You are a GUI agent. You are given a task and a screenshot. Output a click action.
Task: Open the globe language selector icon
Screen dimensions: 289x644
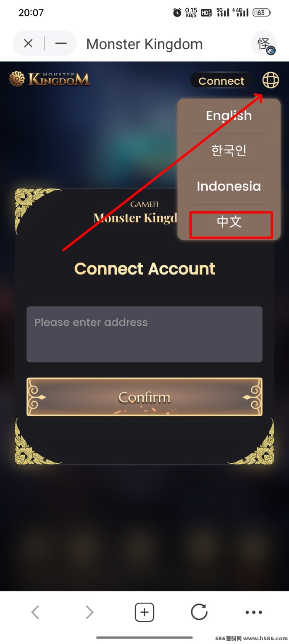pos(270,80)
